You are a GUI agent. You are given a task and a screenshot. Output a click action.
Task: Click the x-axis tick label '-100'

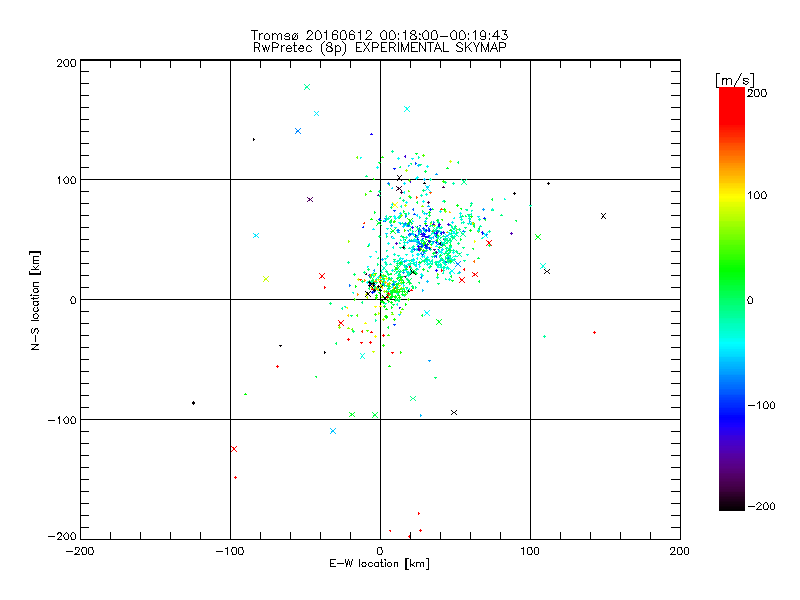pos(230,551)
